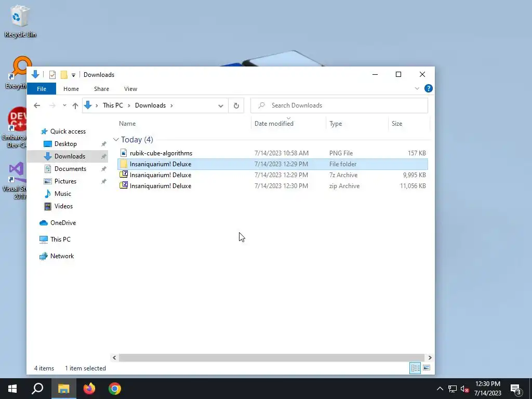Click horizontal scrollbar left arrow
Viewport: 532px width, 399px height.
click(114, 357)
